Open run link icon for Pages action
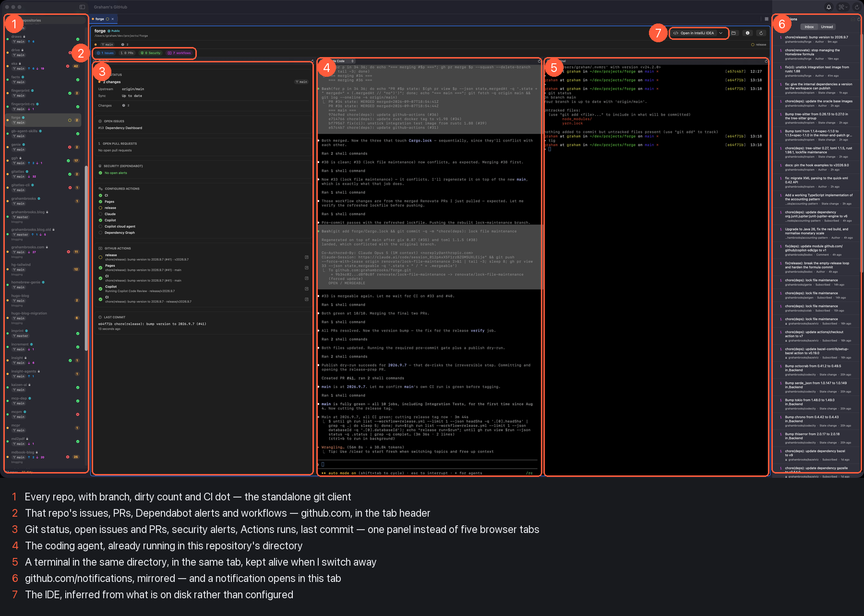Viewport: 864px width, 616px height. [x=307, y=268]
